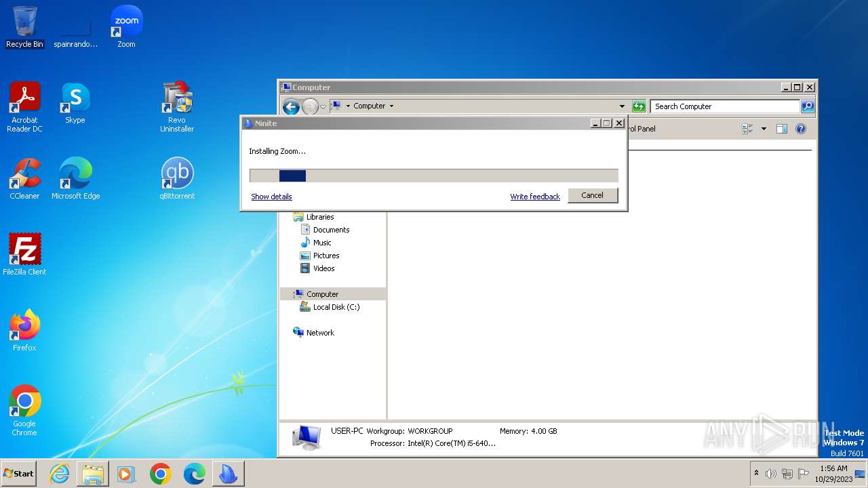
Task: Open the Zoom desktop shortcut
Action: coord(126,27)
